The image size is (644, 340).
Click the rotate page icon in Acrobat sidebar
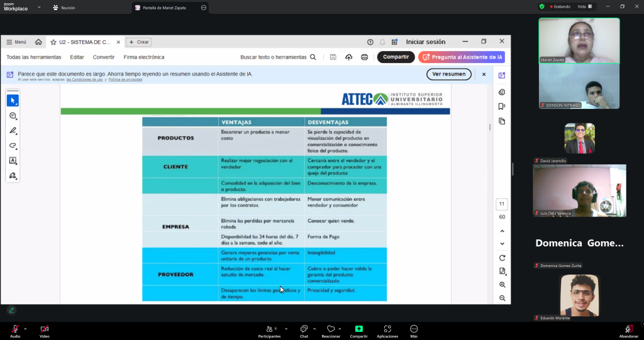pos(502,258)
